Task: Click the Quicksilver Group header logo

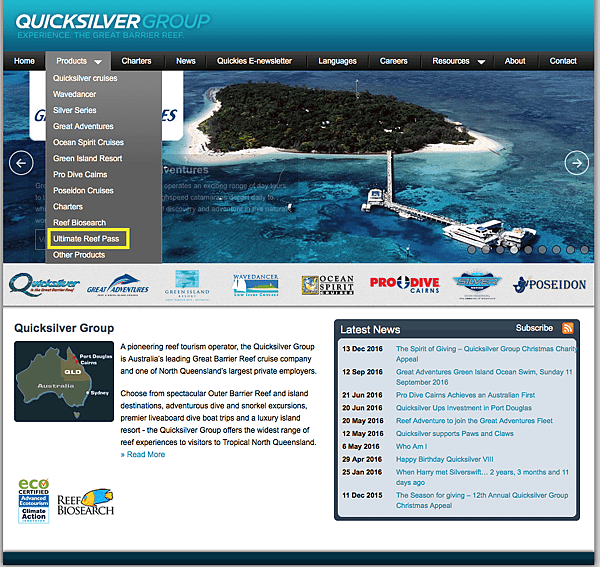Action: click(x=113, y=26)
